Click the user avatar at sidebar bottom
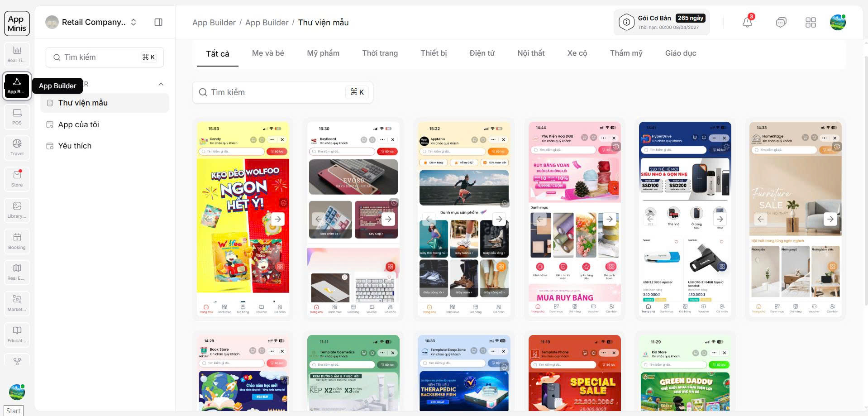Image resolution: width=868 pixels, height=416 pixels. pyautogui.click(x=17, y=392)
